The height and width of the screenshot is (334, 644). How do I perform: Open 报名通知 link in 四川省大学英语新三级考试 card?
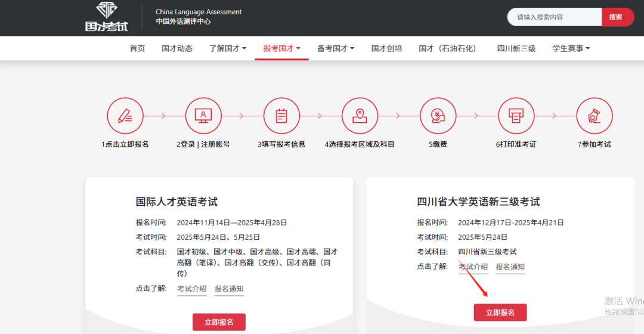[510, 267]
